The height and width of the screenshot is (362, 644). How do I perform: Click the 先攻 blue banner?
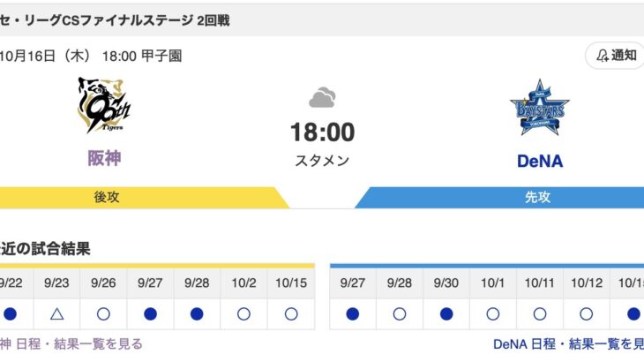click(x=536, y=197)
